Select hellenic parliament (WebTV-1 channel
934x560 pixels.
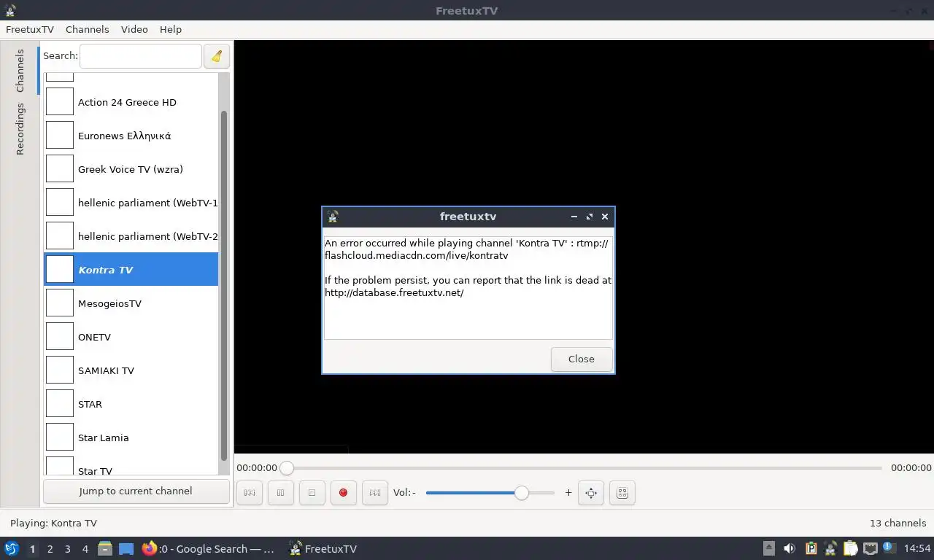(131, 203)
